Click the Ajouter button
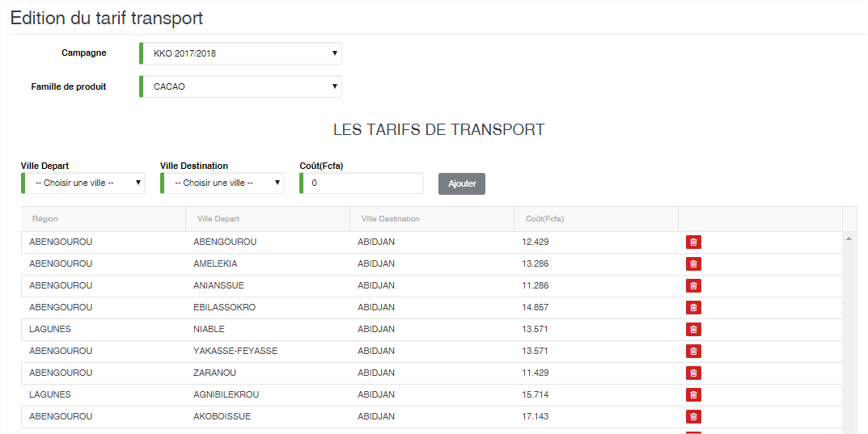 (x=462, y=183)
